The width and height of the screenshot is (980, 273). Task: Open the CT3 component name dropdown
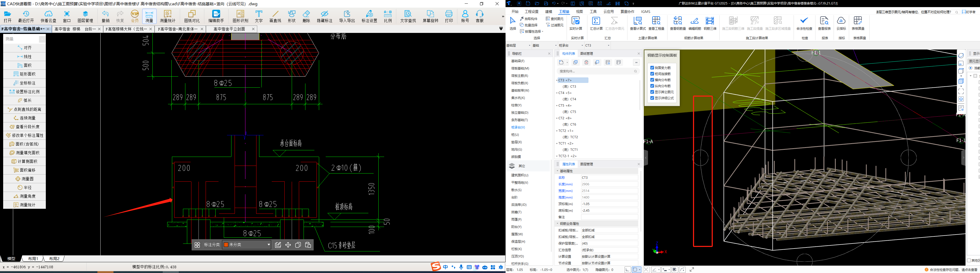(x=597, y=46)
